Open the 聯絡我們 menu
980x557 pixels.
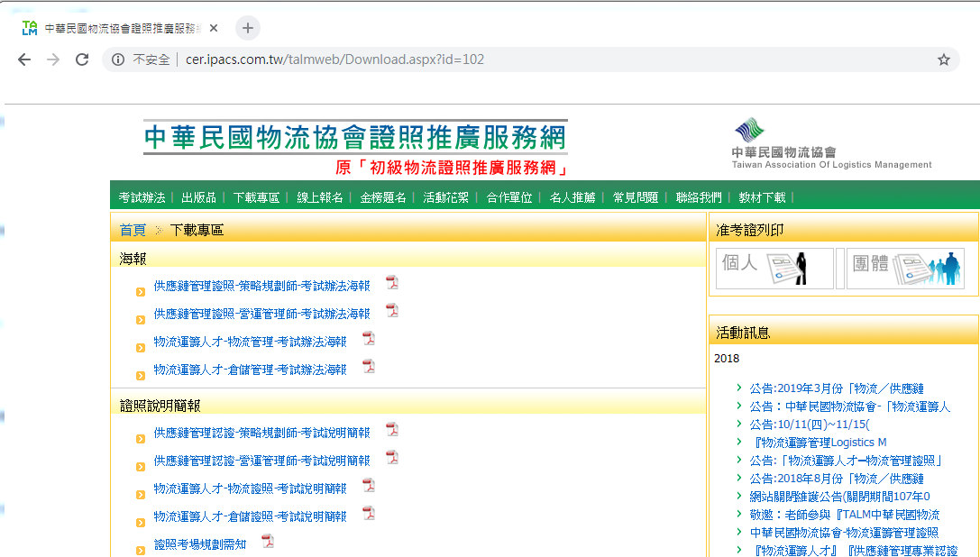[699, 197]
